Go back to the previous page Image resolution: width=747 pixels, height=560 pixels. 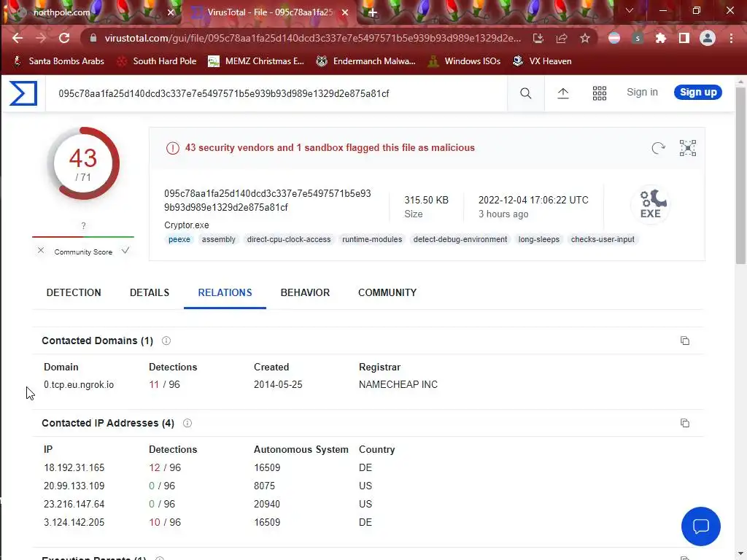[18, 38]
